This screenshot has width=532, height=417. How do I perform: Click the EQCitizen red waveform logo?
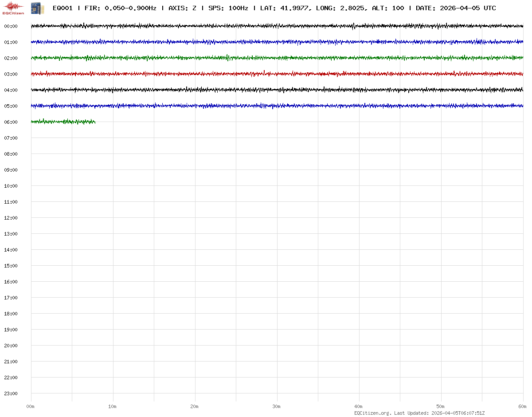[13, 8]
